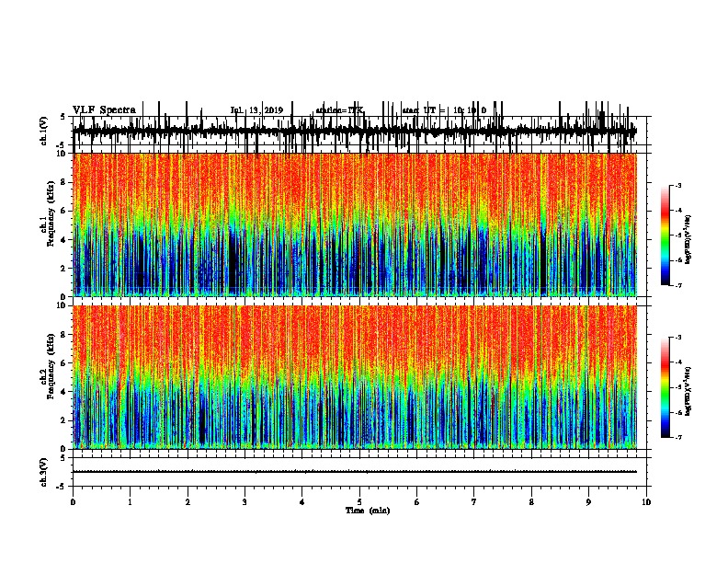Click ch.1 color bar tick '-3'
The width and height of the screenshot is (728, 563).
677,185
